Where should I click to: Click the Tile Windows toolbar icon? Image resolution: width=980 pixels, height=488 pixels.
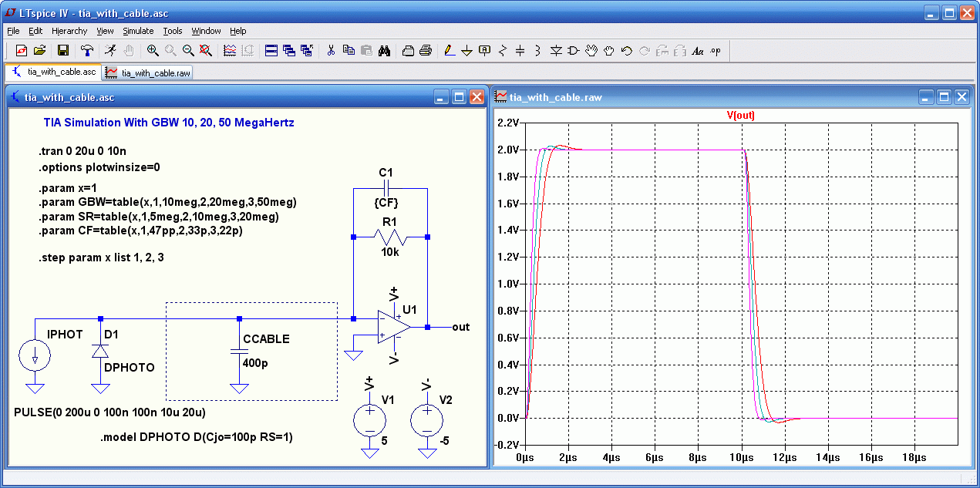click(271, 50)
